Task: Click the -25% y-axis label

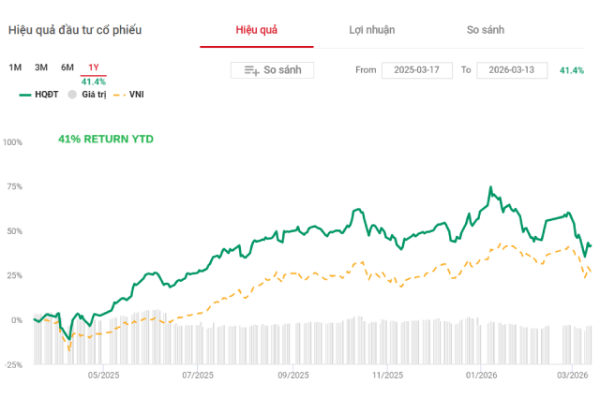Action: click(x=13, y=365)
